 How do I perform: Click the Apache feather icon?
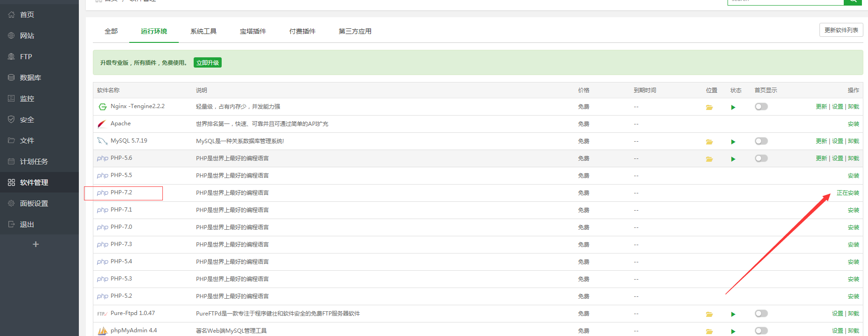click(102, 124)
